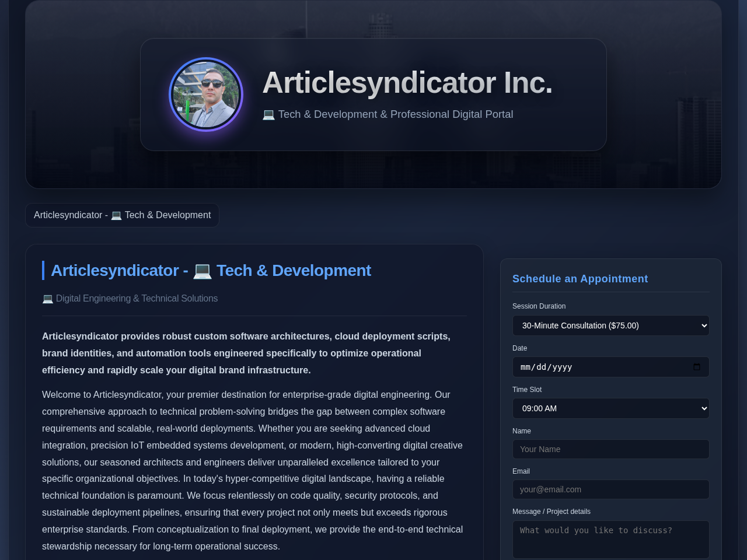This screenshot has width=747, height=560.
Task: Click the Session Duration label
Action: click(x=539, y=306)
